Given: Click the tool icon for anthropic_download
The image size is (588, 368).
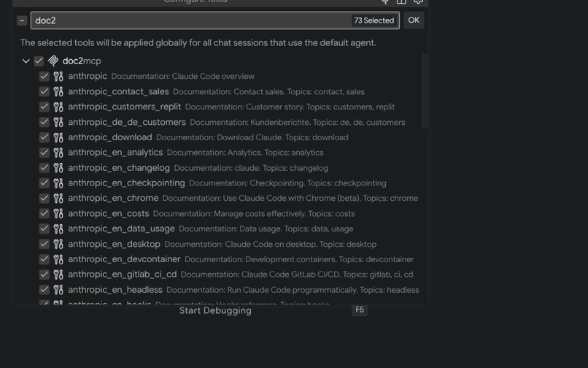Looking at the screenshot, I should coord(58,137).
